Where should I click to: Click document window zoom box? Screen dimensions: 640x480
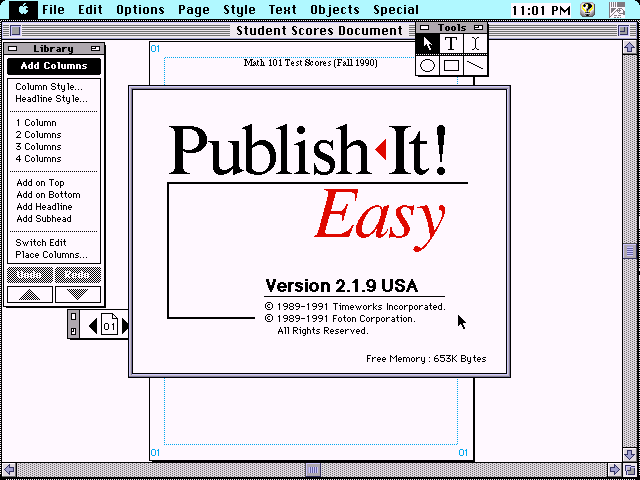click(623, 31)
